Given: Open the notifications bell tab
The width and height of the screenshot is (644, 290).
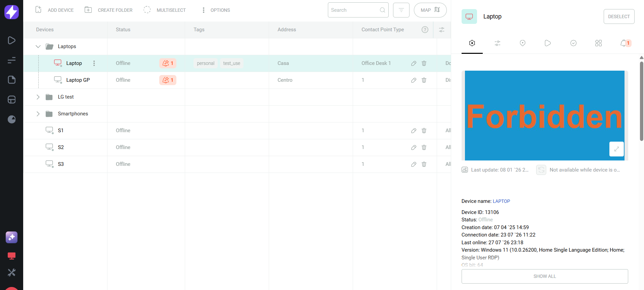Looking at the screenshot, I should point(626,43).
